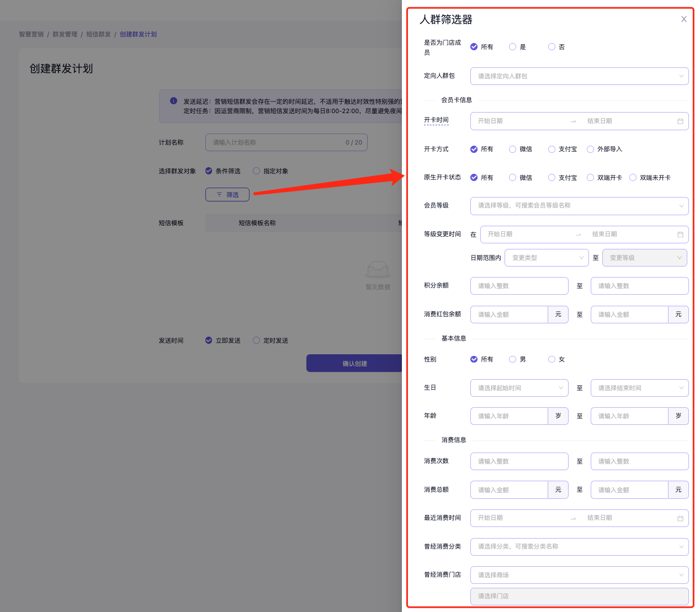Viewport: 700px width, 612px height.
Task: Click the info icon in notice banner
Action: 173,101
